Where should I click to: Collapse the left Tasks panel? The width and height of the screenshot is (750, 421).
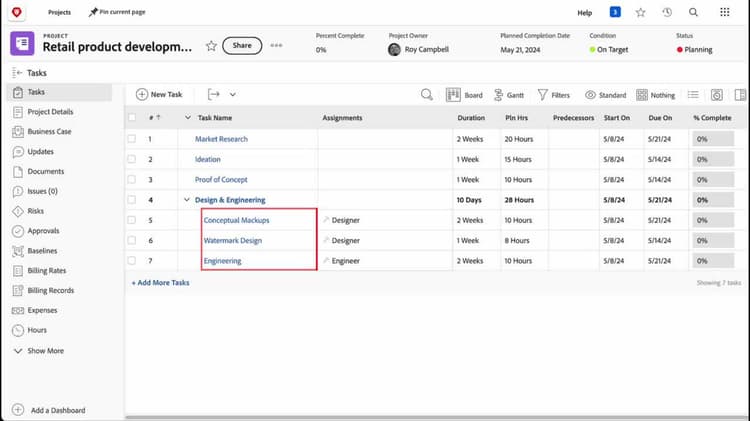17,73
